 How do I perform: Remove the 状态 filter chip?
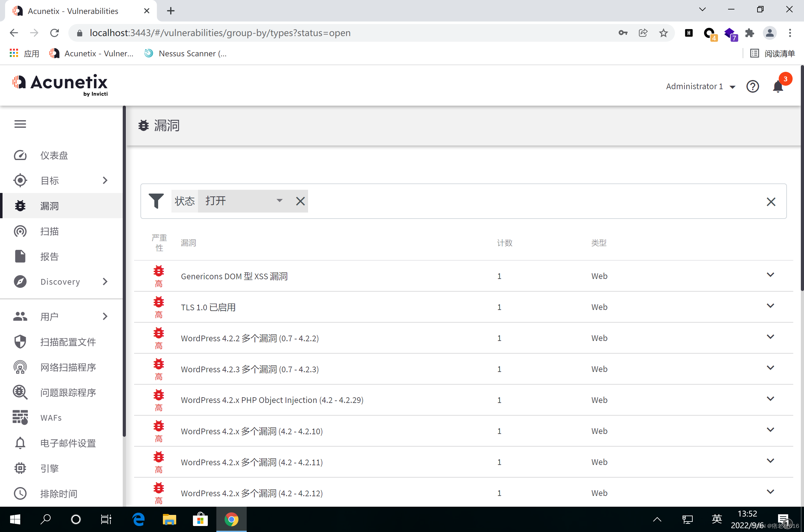tap(300, 201)
